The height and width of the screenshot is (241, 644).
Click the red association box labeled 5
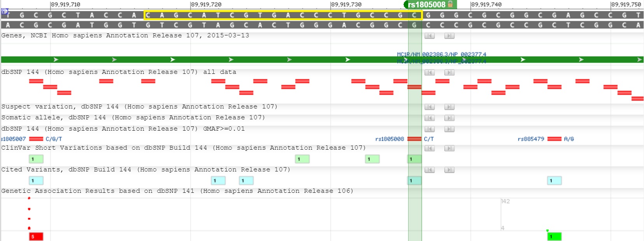pos(36,236)
